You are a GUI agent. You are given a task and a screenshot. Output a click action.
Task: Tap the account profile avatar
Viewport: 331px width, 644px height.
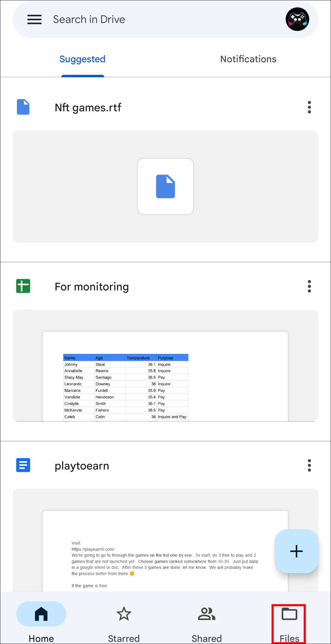click(297, 20)
